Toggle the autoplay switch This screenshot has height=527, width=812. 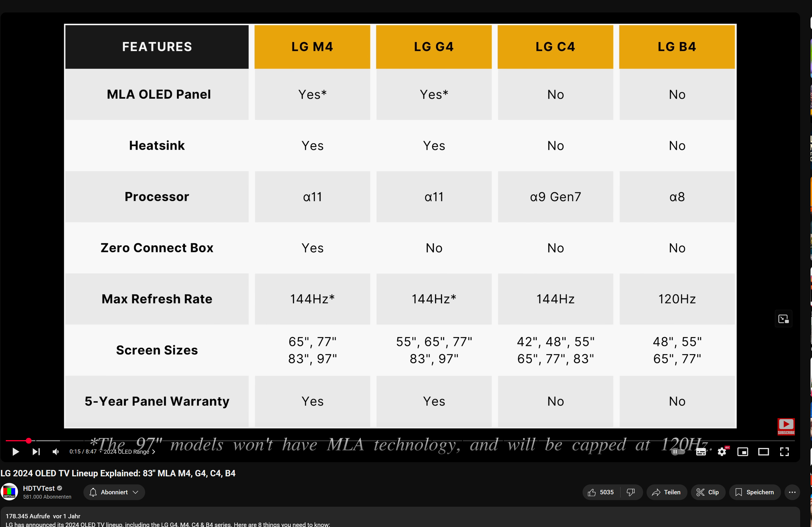pyautogui.click(x=678, y=452)
